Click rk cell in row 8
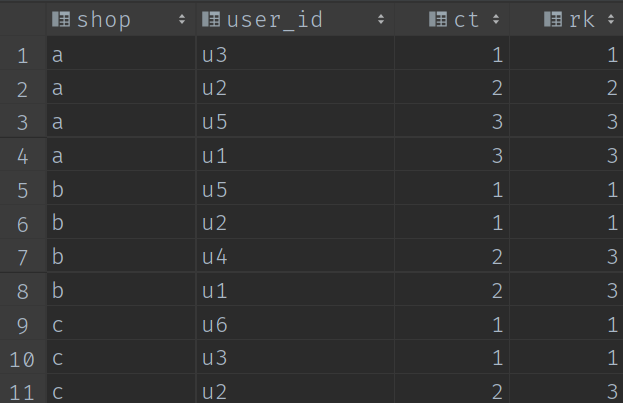 coord(610,291)
